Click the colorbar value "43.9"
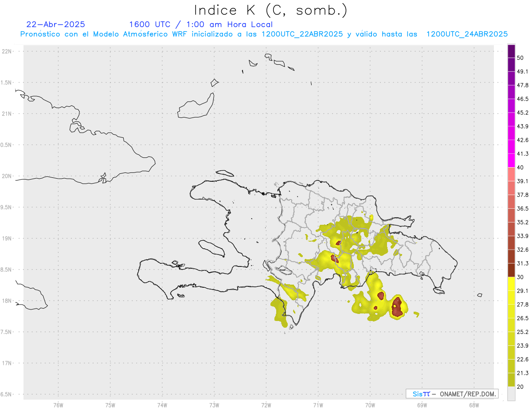Image resolution: width=532 pixels, height=411 pixels. point(523,126)
